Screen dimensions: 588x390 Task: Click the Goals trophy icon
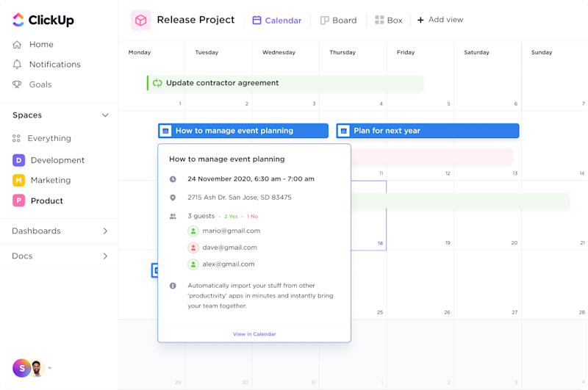[17, 84]
